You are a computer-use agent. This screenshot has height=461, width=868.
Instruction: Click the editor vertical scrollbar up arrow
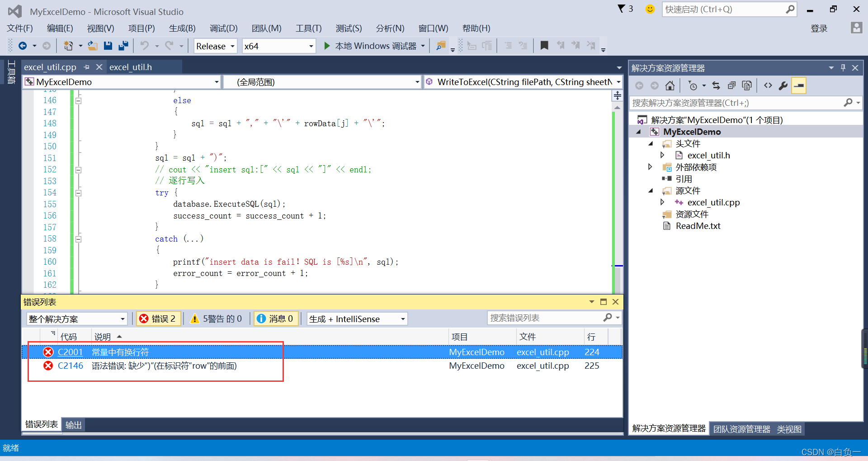(x=617, y=108)
